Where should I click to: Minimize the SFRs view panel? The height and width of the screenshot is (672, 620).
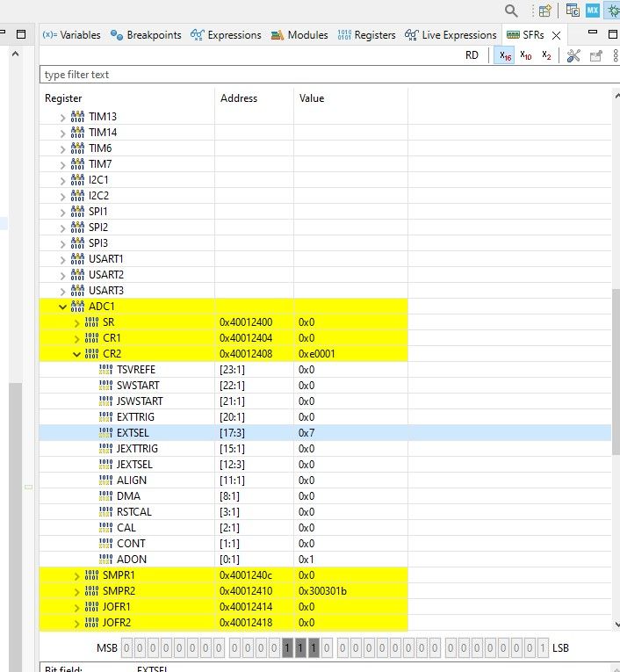click(x=593, y=32)
